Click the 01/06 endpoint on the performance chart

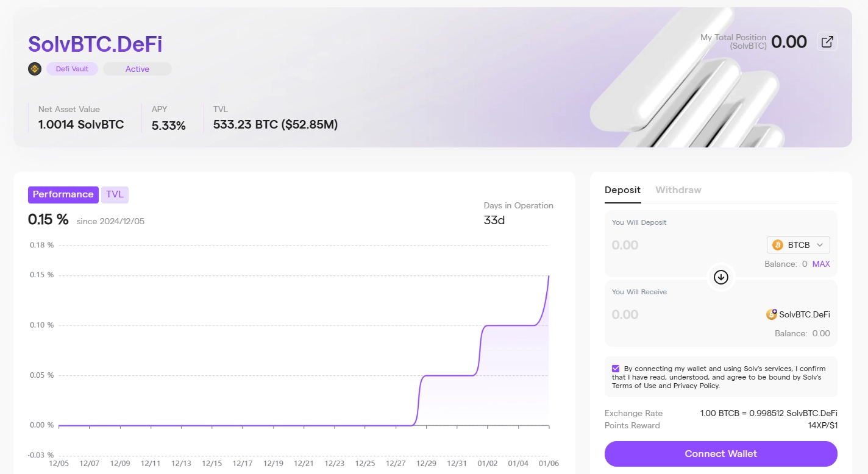pyautogui.click(x=549, y=276)
